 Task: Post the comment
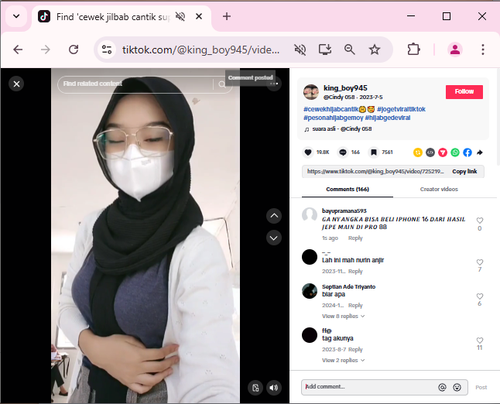481,387
